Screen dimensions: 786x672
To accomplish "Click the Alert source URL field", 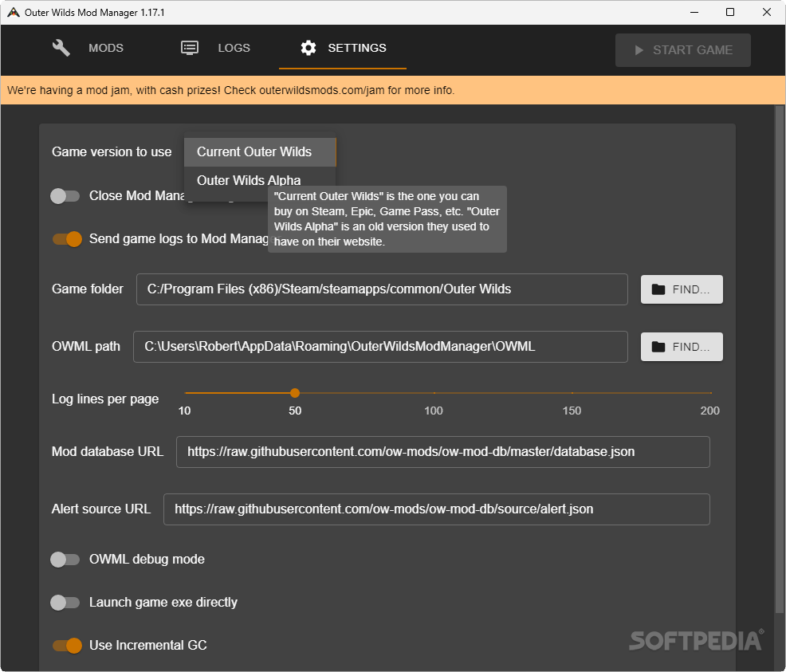I will point(437,509).
